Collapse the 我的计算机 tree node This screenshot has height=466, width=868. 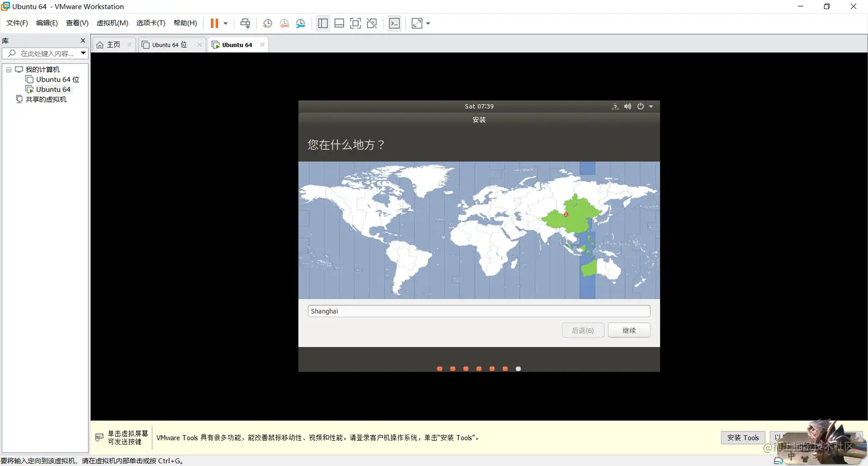click(9, 70)
